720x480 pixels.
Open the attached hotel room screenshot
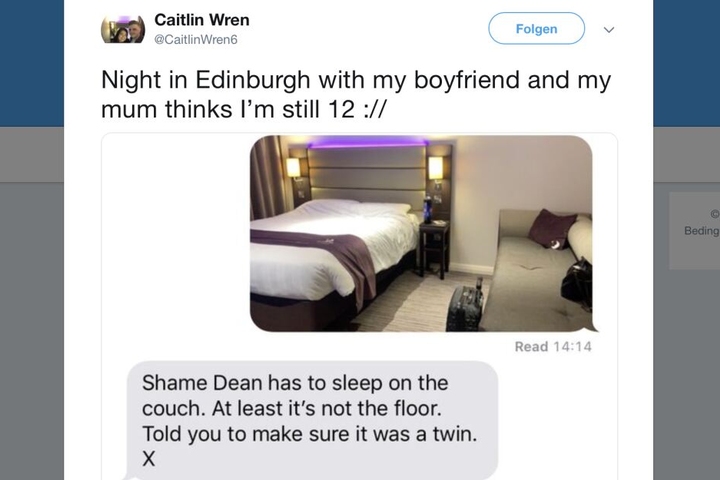(x=421, y=233)
